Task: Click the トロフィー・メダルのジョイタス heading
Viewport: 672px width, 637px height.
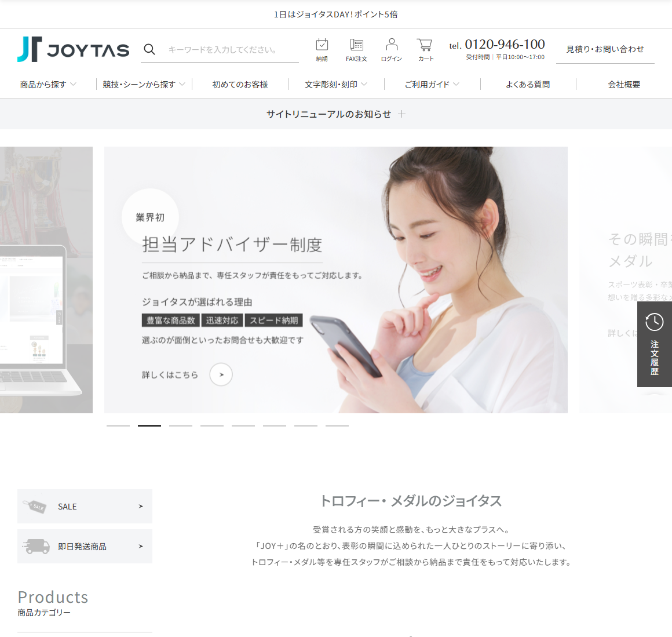Action: point(411,501)
